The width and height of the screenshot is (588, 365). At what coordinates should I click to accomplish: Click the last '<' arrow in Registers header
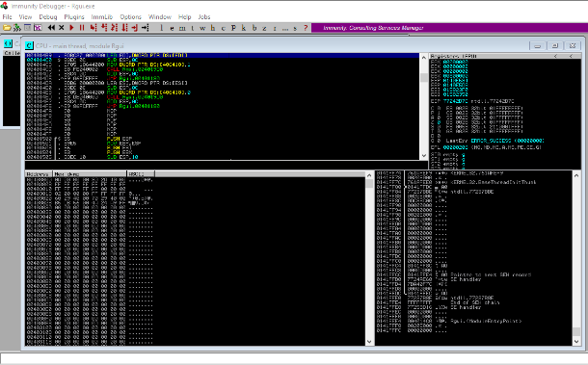571,56
